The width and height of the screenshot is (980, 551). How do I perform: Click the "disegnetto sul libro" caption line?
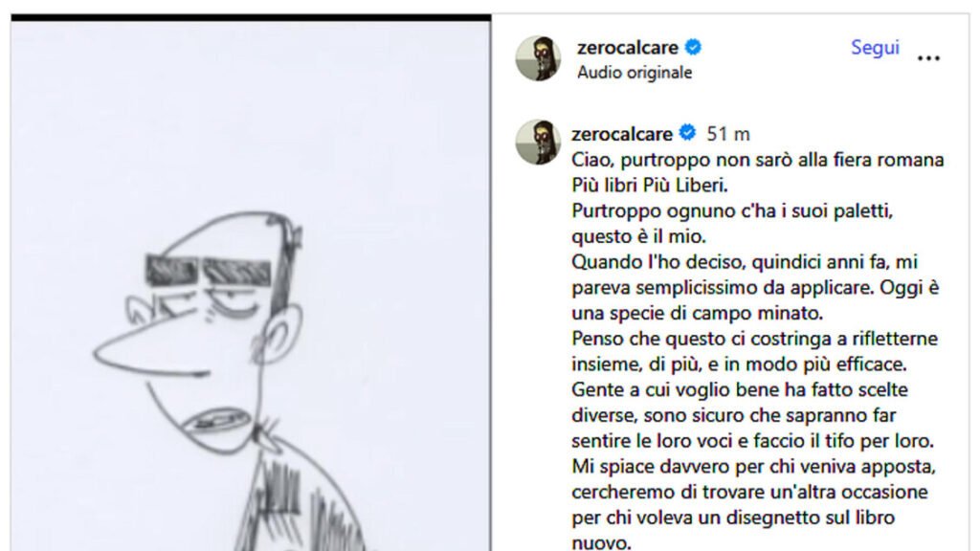733,518
